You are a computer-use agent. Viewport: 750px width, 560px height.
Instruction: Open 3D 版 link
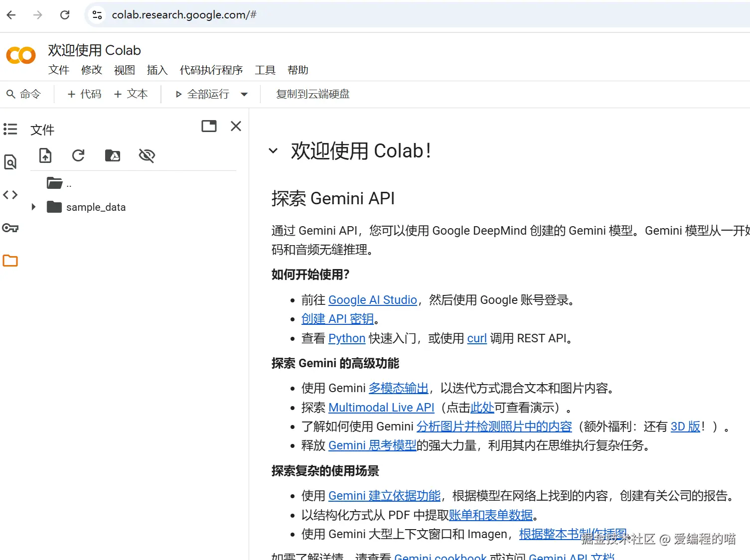[686, 426]
